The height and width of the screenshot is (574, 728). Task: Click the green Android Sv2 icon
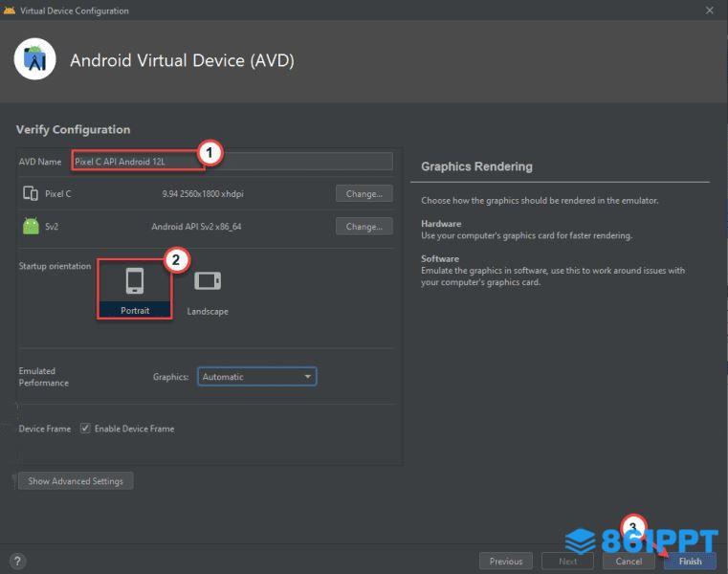click(x=32, y=226)
